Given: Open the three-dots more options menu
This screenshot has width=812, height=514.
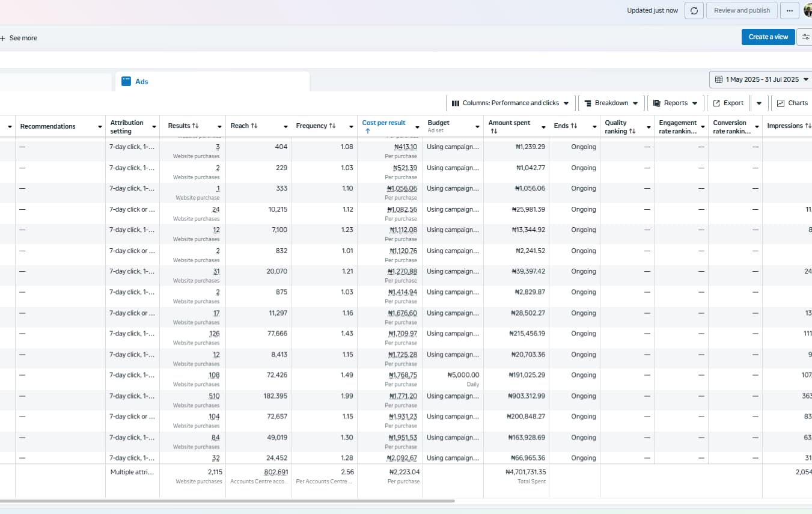Looking at the screenshot, I should click(x=789, y=11).
